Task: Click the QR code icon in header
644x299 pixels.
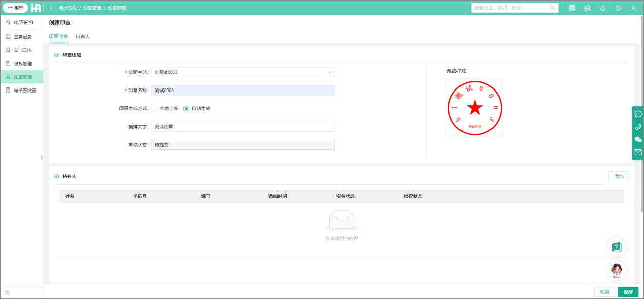Action: [572, 8]
